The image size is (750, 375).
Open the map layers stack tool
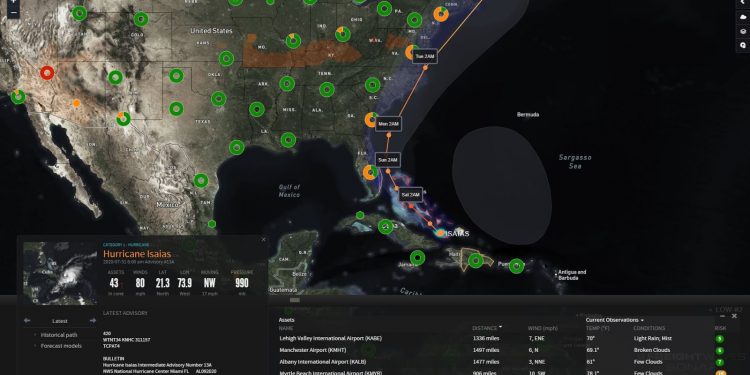[x=743, y=31]
